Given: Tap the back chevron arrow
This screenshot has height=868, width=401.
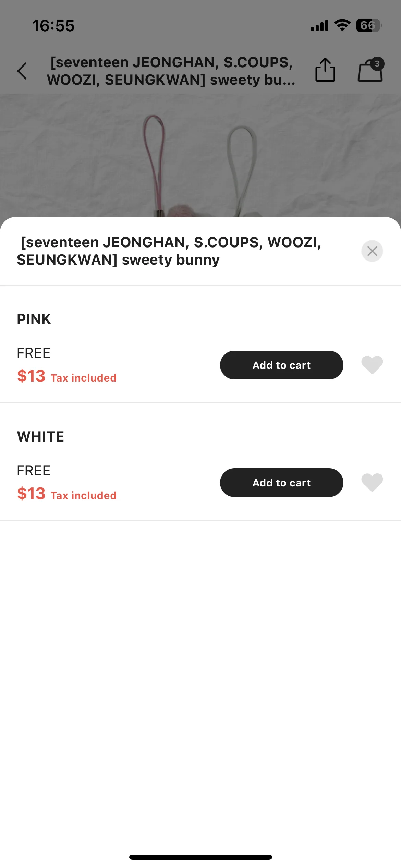Looking at the screenshot, I should pyautogui.click(x=22, y=71).
